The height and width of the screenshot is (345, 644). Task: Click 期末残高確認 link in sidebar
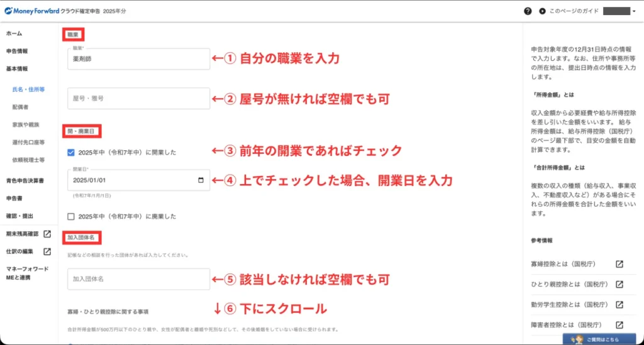point(22,234)
